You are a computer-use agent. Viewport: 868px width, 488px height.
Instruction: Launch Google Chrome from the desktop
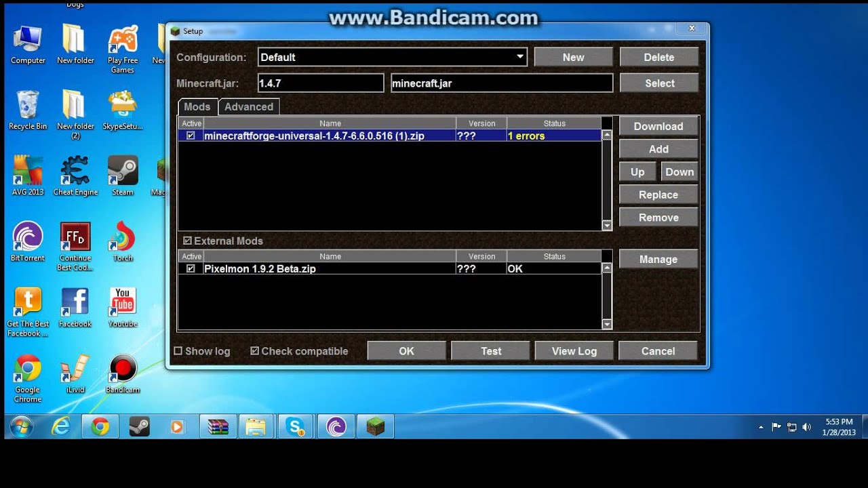[x=28, y=378]
